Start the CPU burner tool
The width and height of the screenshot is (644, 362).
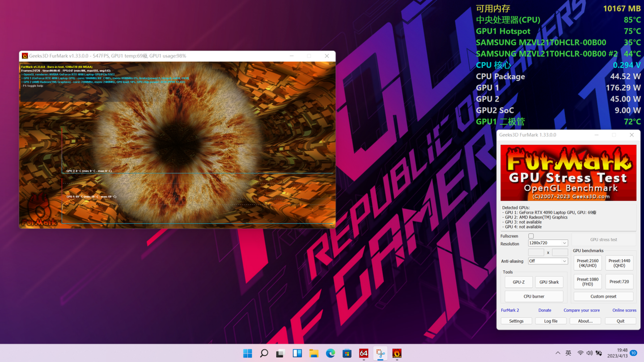point(534,296)
